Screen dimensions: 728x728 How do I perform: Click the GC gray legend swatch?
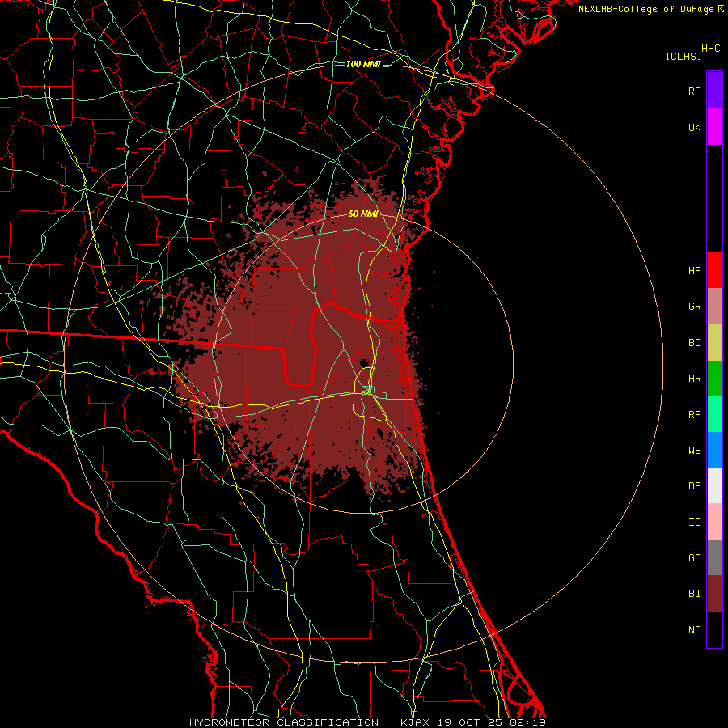point(714,557)
